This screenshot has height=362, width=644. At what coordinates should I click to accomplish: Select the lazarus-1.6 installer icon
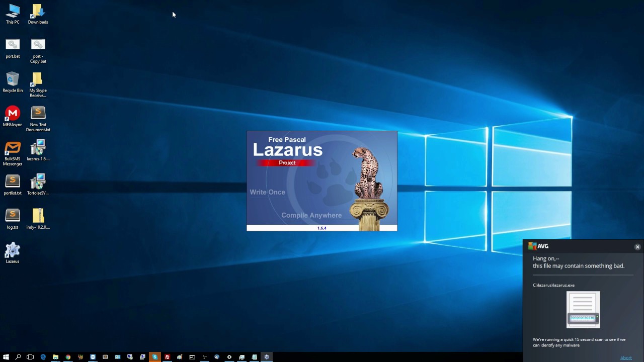[38, 151]
